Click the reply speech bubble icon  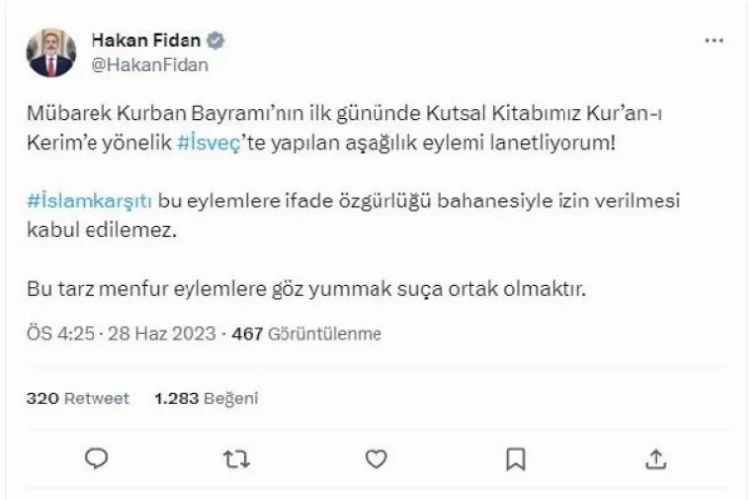(x=96, y=458)
